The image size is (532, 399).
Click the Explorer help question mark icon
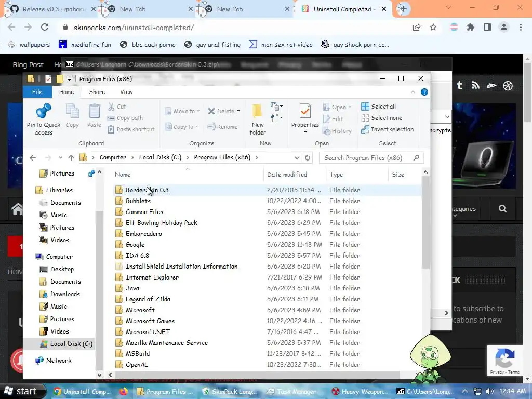click(x=424, y=92)
